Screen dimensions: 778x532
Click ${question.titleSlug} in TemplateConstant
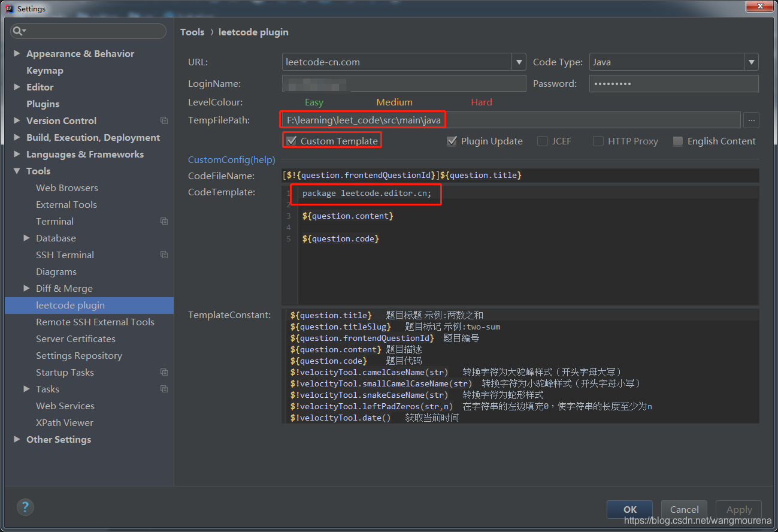[340, 327]
